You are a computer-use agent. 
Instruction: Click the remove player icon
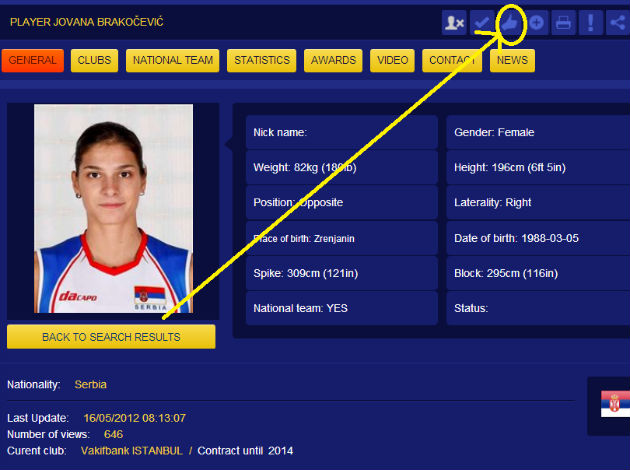(454, 22)
